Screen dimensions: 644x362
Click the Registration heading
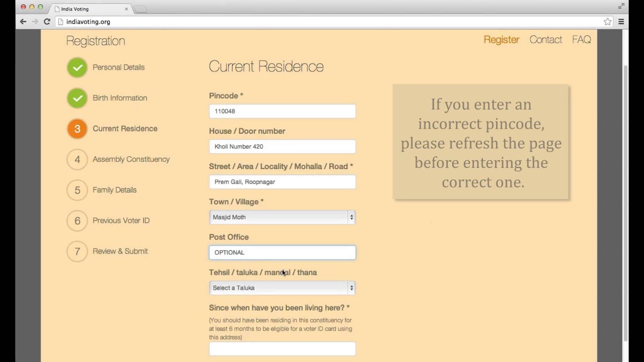click(x=96, y=41)
